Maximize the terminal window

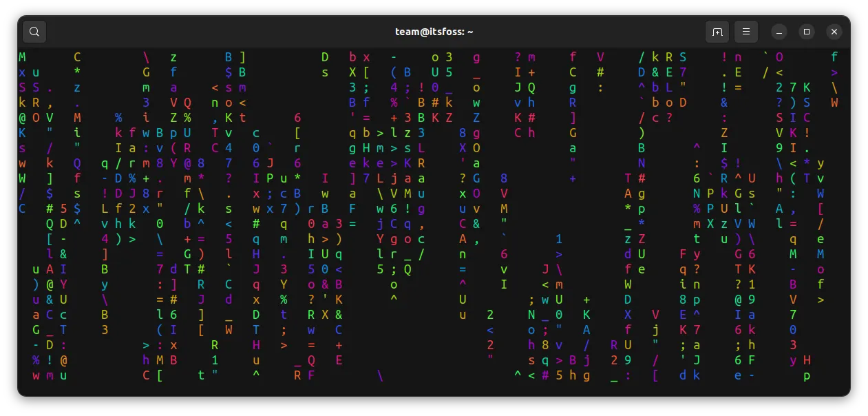tap(806, 32)
